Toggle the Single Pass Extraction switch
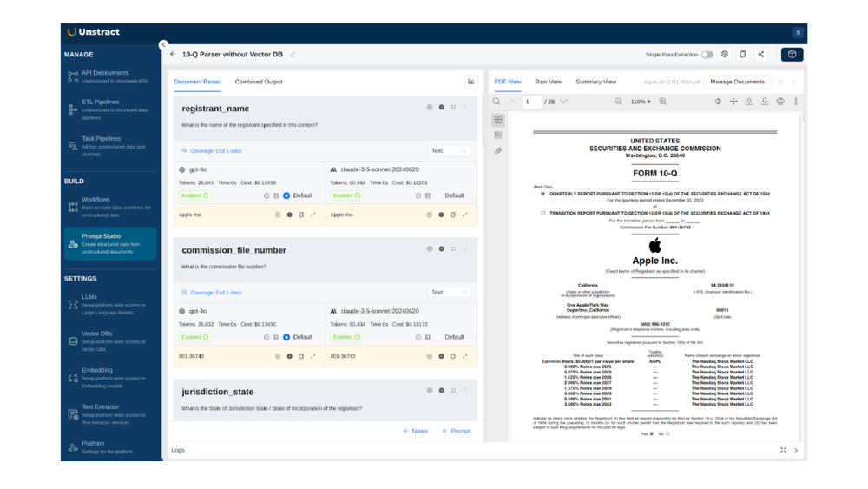This screenshot has width=868, height=489. pyautogui.click(x=707, y=55)
